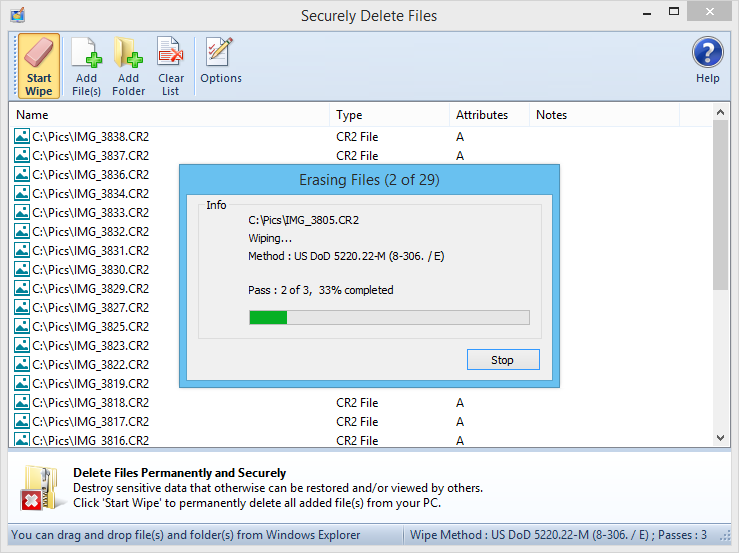
Task: Select file C:\Pics\IMG_3818.CR2
Action: [x=90, y=403]
